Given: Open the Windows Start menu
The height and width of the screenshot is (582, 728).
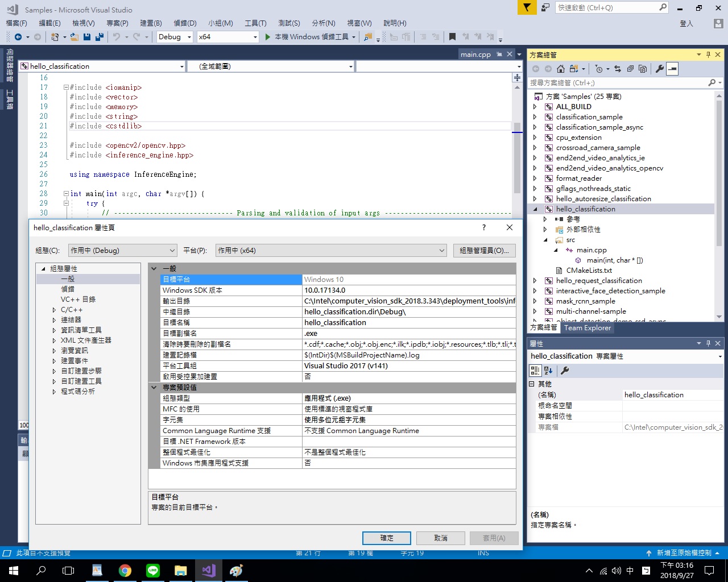Looking at the screenshot, I should point(14,571).
